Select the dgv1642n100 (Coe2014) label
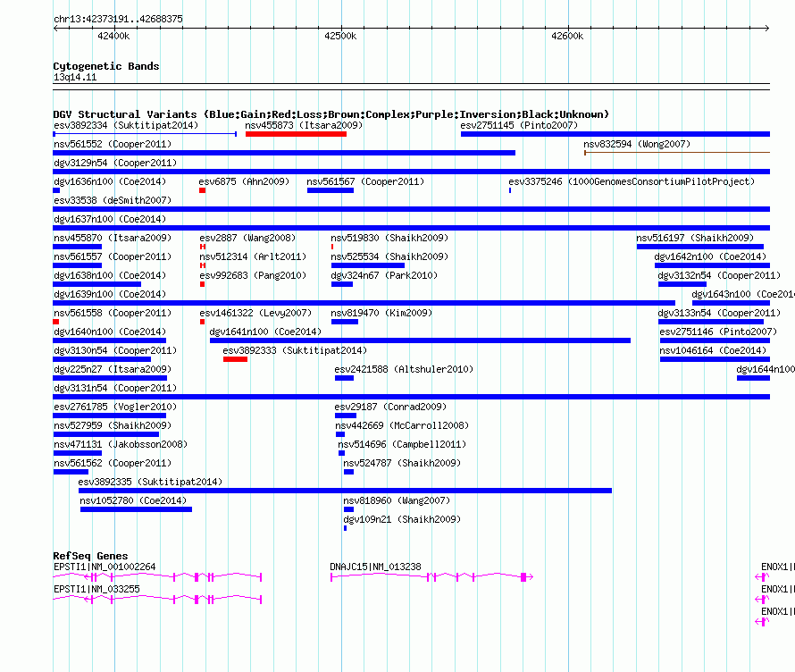The height and width of the screenshot is (672, 795). pyautogui.click(x=710, y=256)
